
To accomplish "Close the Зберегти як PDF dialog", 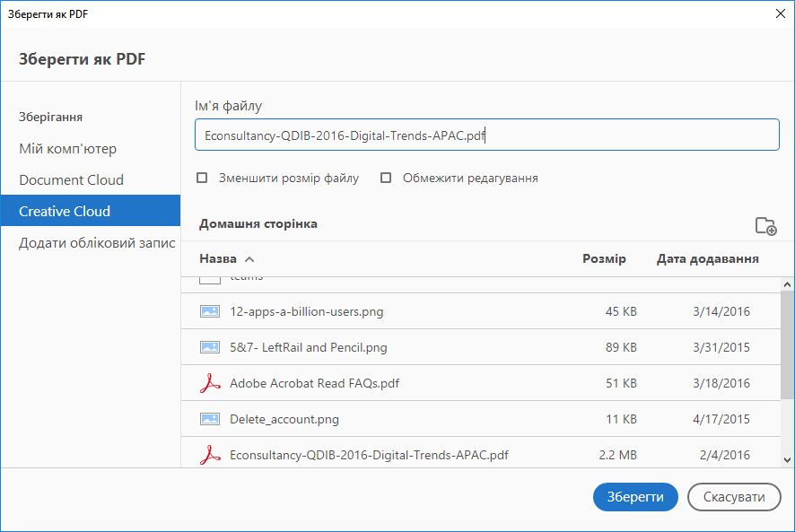I will 780,13.
